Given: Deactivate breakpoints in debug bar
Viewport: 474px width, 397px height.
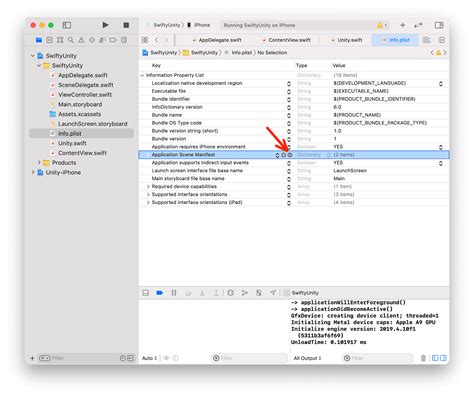Looking at the screenshot, I should tap(159, 293).
